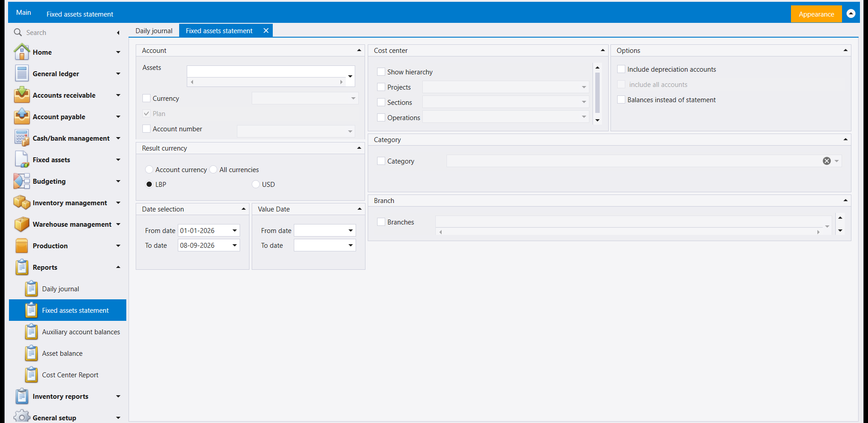Enable the Account number checkbox
The image size is (868, 423).
pyautogui.click(x=146, y=129)
